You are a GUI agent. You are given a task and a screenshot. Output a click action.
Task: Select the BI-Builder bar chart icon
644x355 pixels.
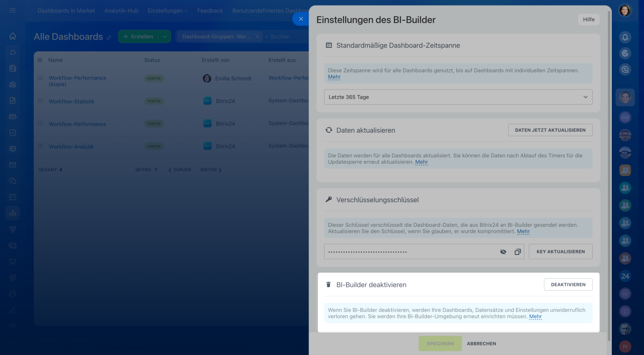[13, 213]
